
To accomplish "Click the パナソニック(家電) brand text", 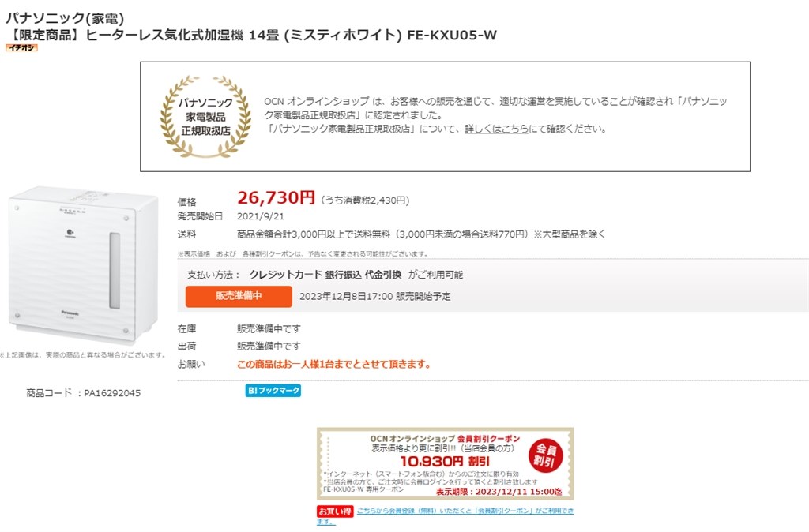I will 65,18.
